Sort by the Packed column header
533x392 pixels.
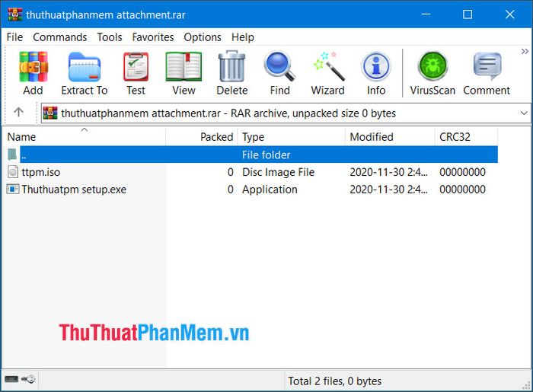(x=202, y=137)
